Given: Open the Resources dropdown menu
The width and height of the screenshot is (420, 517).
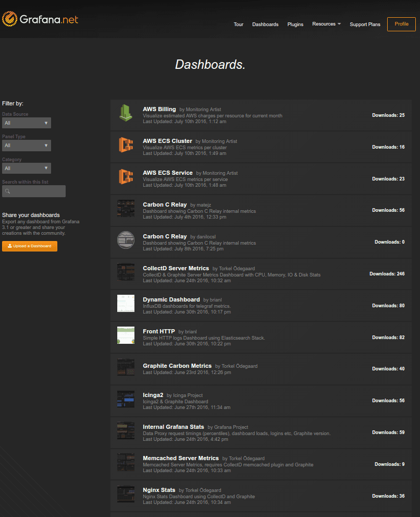Looking at the screenshot, I should [x=326, y=24].
